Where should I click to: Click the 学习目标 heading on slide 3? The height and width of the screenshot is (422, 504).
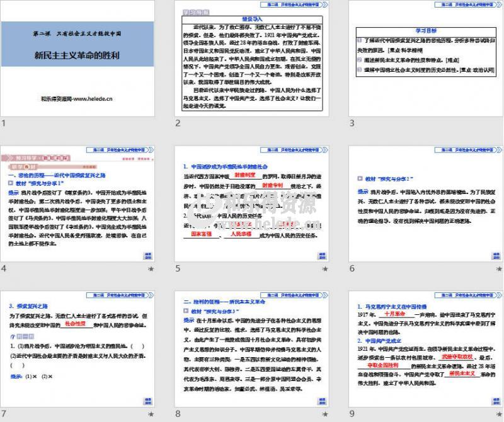(427, 30)
